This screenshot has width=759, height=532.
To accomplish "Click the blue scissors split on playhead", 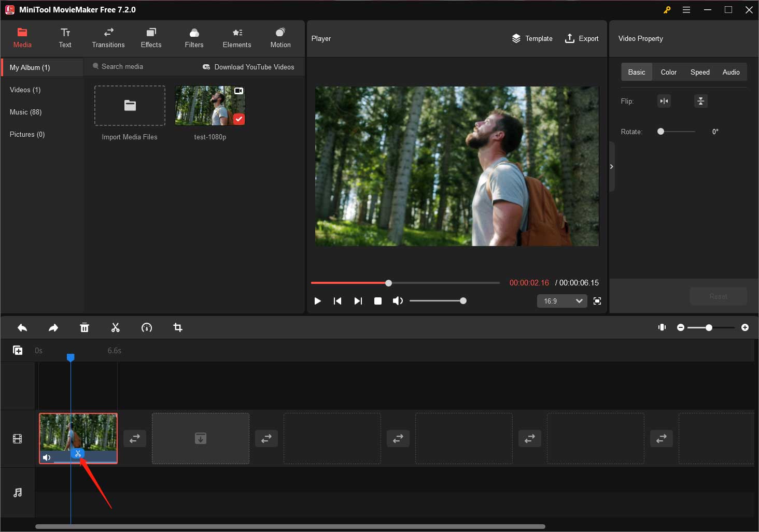I will click(78, 454).
